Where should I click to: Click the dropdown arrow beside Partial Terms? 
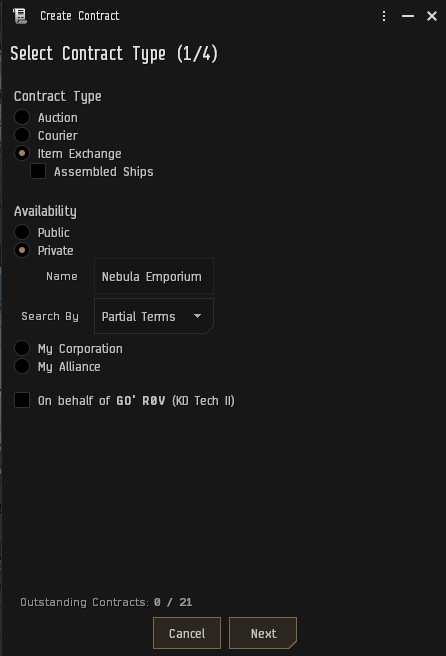click(197, 316)
